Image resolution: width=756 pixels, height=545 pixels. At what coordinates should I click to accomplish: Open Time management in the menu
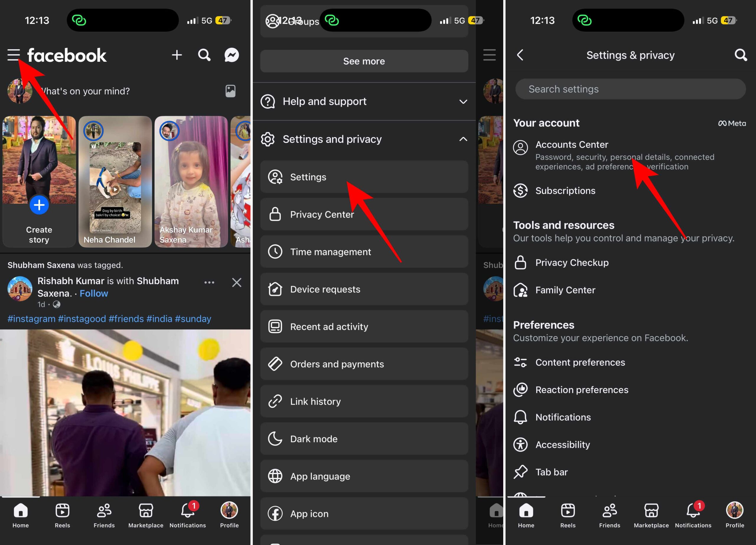tap(364, 252)
